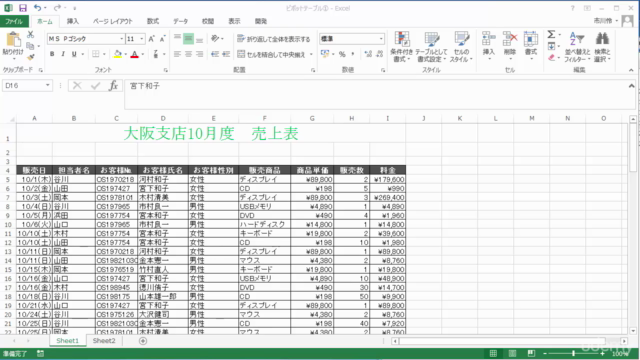Click the Wrap Text (折り返して全体を表示する) button
This screenshot has height=360, width=640.
click(273, 39)
